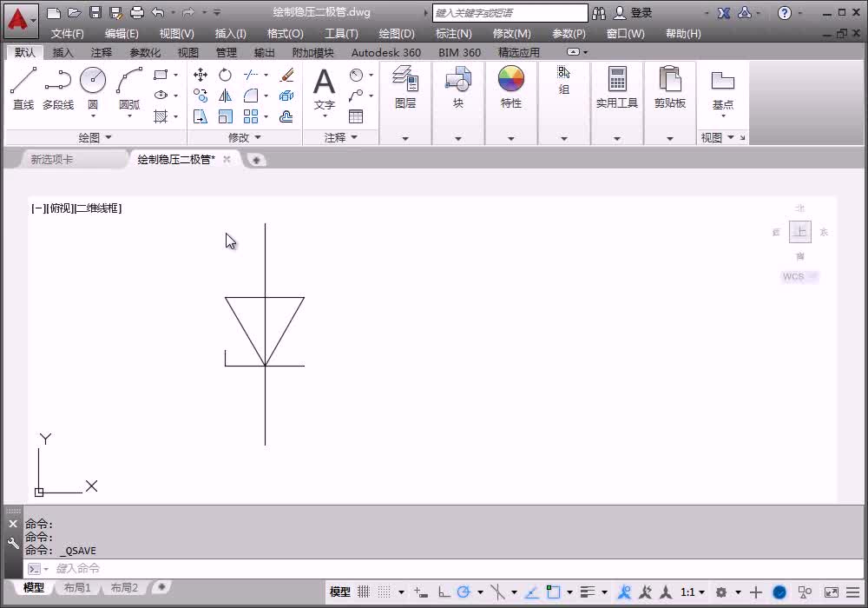
Task: Click the Circle (圆) tool icon
Action: [x=93, y=81]
